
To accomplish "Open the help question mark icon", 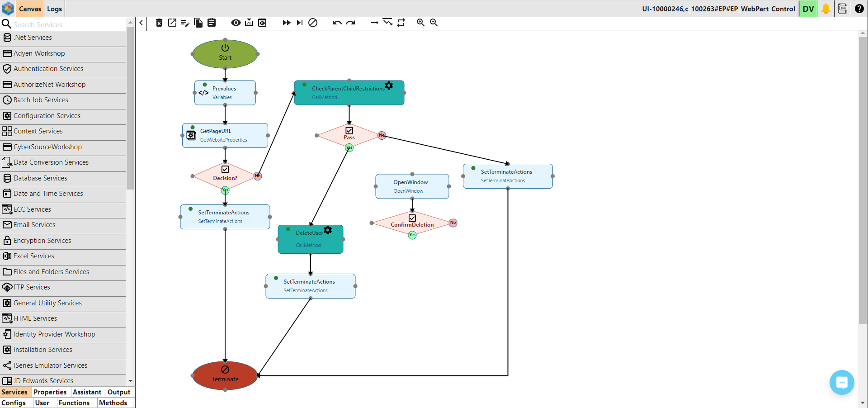I will (859, 9).
